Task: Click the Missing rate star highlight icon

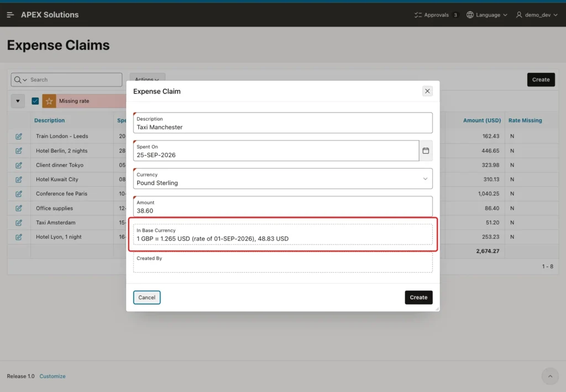Action: coord(49,101)
